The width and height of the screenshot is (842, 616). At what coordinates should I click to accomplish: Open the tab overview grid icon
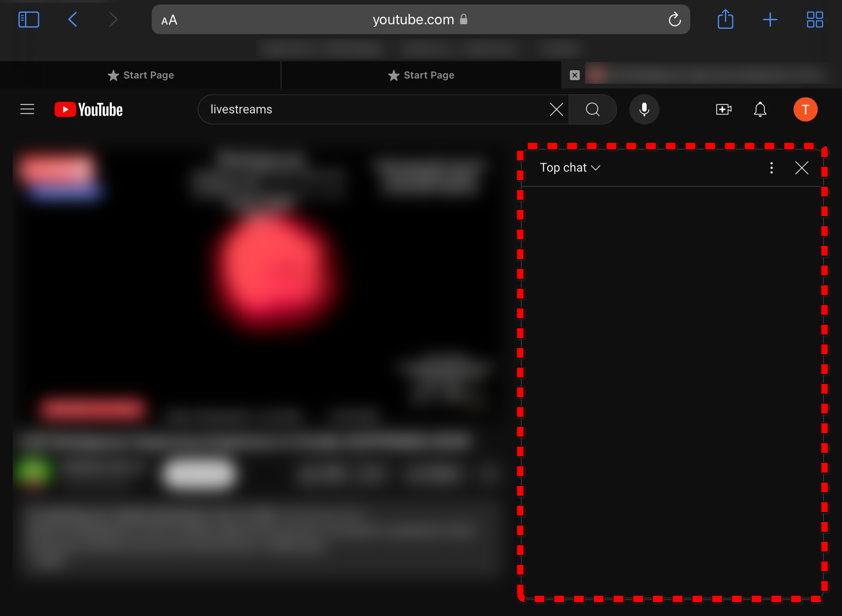815,19
